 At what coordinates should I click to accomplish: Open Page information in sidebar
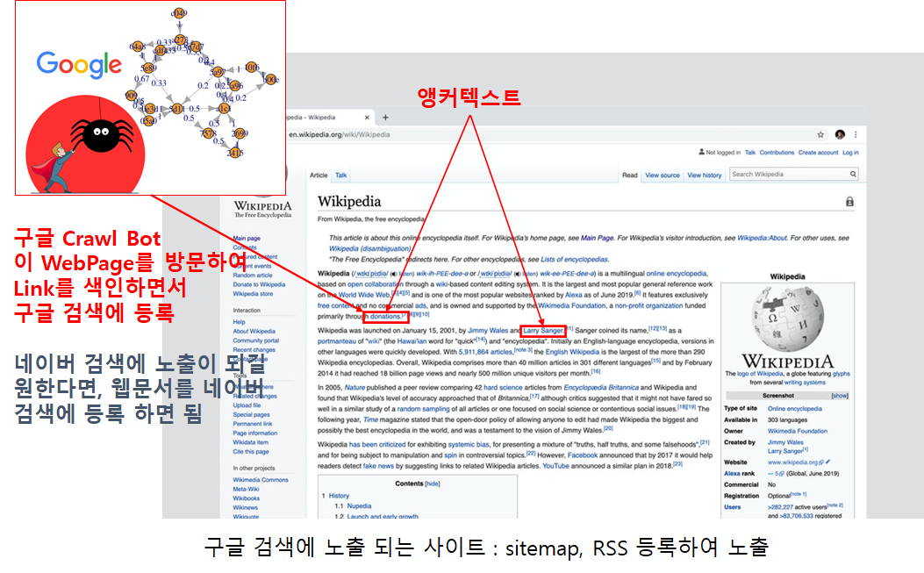click(x=255, y=433)
